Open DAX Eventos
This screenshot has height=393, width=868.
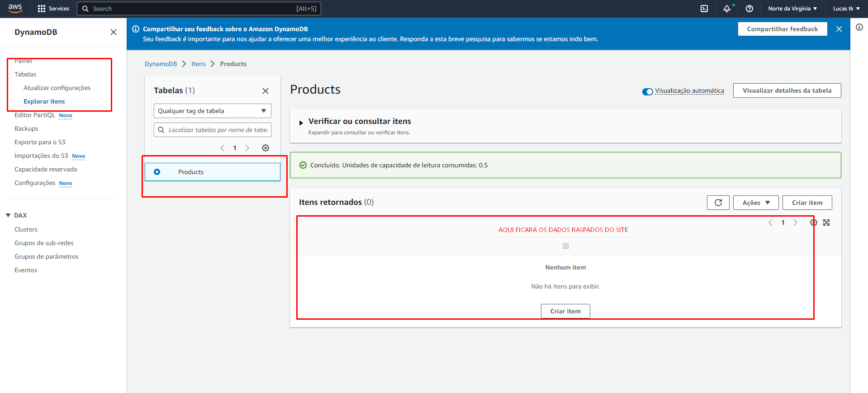[x=26, y=270]
